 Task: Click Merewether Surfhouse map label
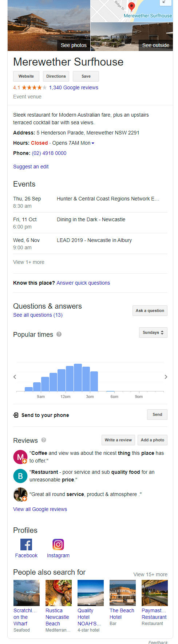(148, 16)
